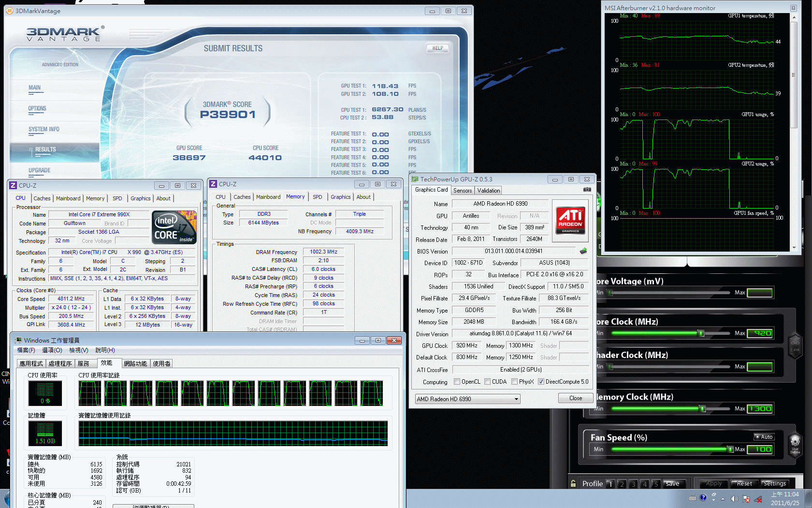Click hardware monitor scrollbar down arrow

tap(794, 247)
